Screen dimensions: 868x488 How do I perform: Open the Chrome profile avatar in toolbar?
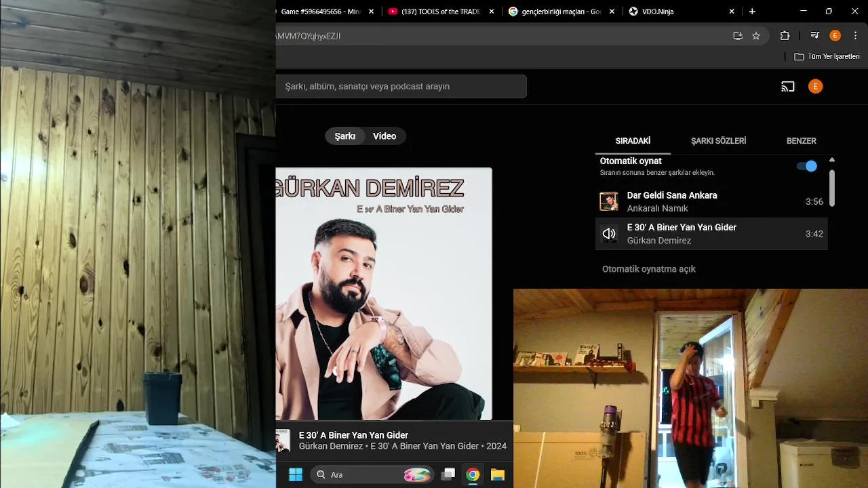coord(835,36)
